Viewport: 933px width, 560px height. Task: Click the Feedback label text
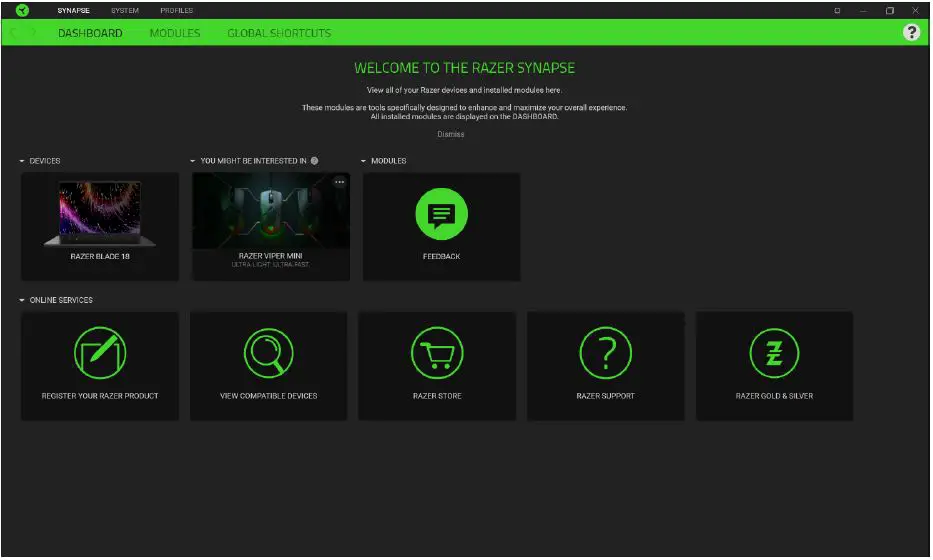click(x=442, y=256)
